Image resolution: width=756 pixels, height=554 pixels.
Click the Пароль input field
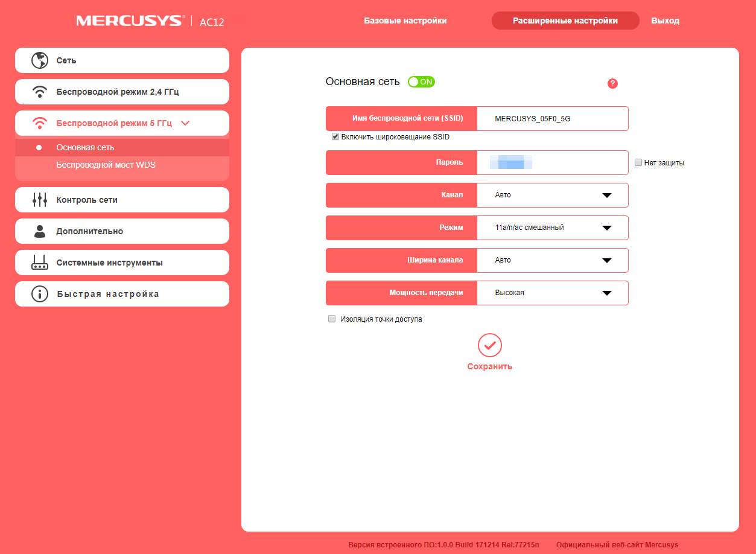click(553, 162)
